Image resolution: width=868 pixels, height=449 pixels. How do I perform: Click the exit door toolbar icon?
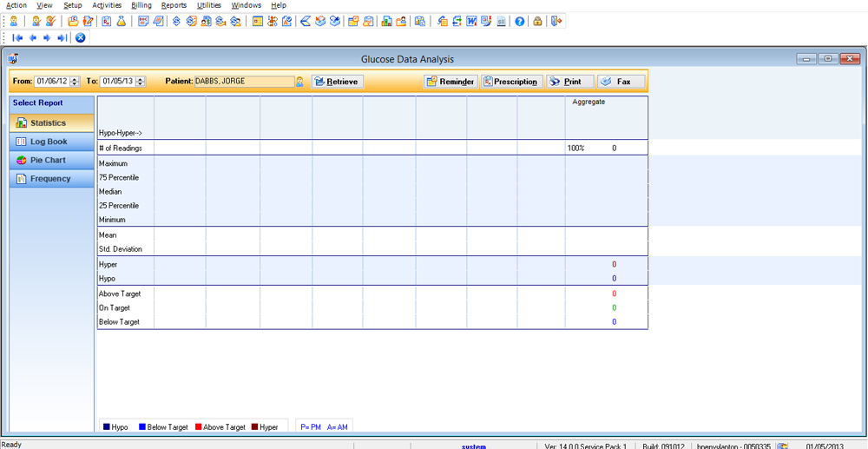556,21
